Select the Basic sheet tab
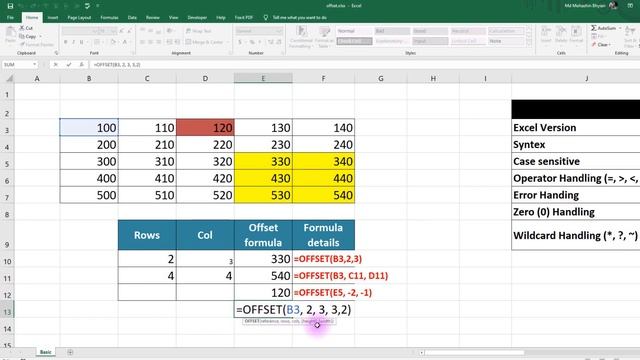640x360 pixels. [x=46, y=352]
